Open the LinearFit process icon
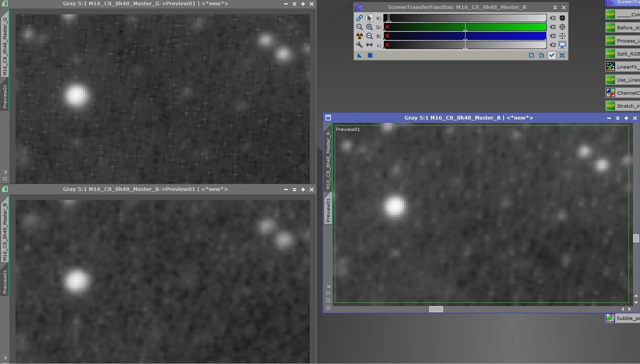Image resolution: width=640 pixels, height=364 pixels. (x=611, y=66)
